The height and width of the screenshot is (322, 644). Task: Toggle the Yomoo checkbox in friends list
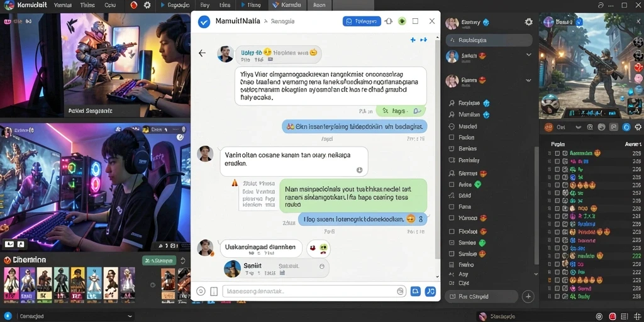(x=452, y=218)
